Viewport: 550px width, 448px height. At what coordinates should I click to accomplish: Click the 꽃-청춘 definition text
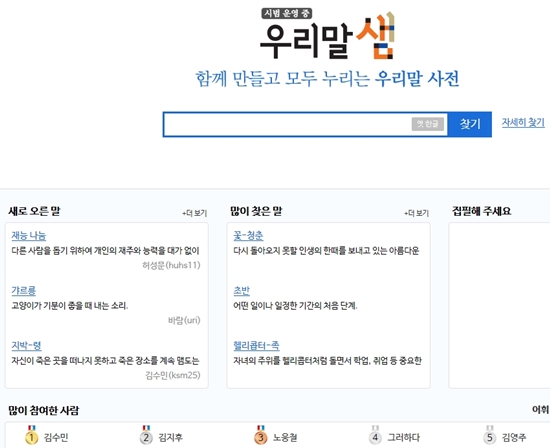[x=326, y=251]
